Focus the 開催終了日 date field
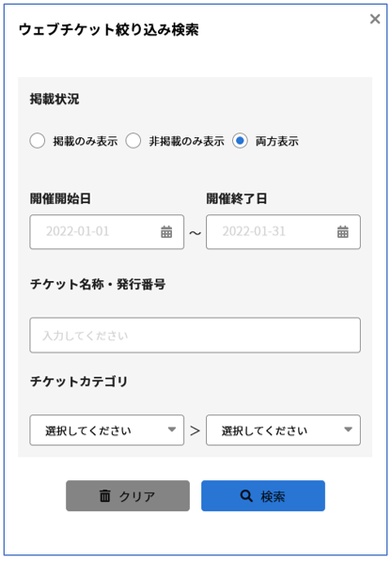392x562 pixels. tap(283, 232)
